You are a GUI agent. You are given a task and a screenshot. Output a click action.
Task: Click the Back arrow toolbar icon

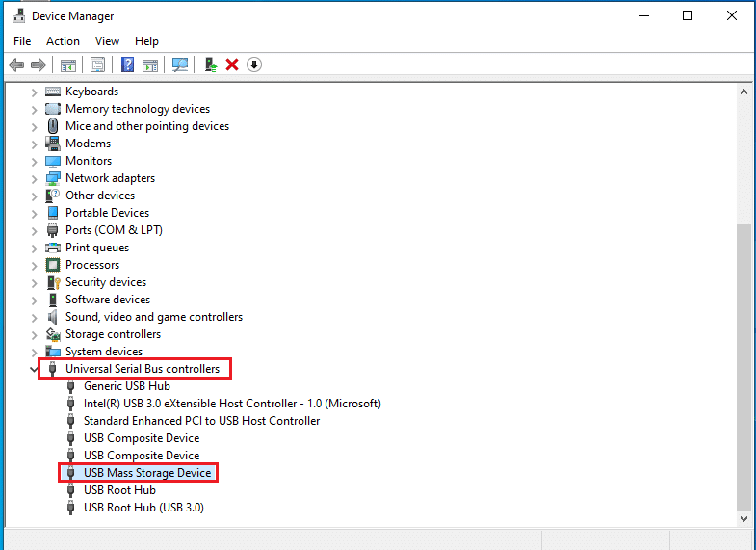click(x=16, y=65)
